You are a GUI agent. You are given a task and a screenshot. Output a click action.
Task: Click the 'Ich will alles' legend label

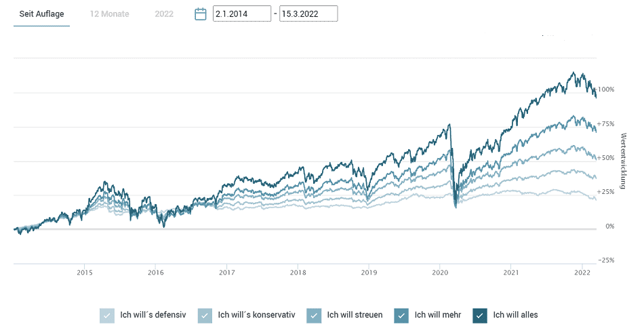tap(515, 315)
